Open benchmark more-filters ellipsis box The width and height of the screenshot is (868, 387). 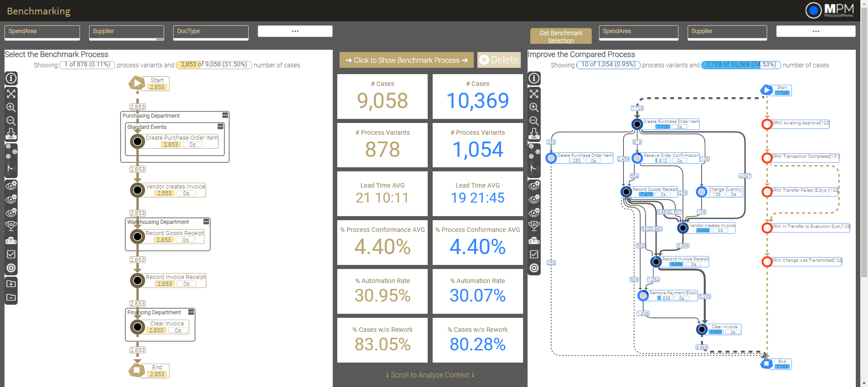pos(295,31)
